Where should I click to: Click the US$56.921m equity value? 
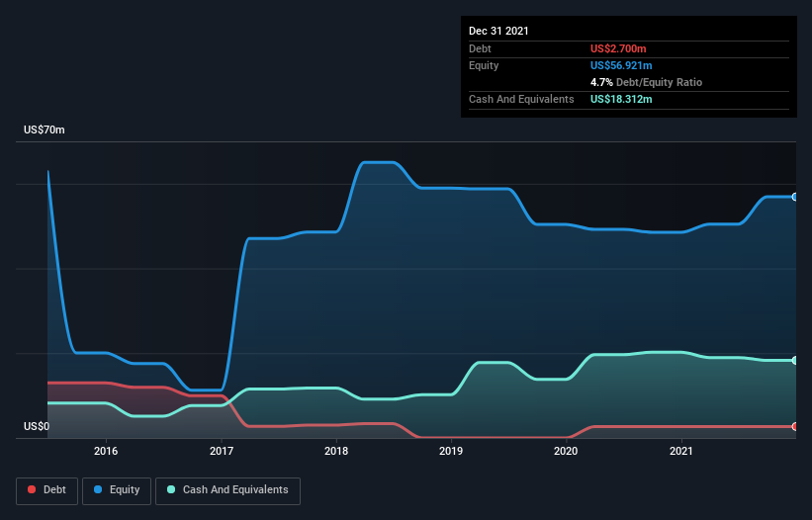(621, 65)
